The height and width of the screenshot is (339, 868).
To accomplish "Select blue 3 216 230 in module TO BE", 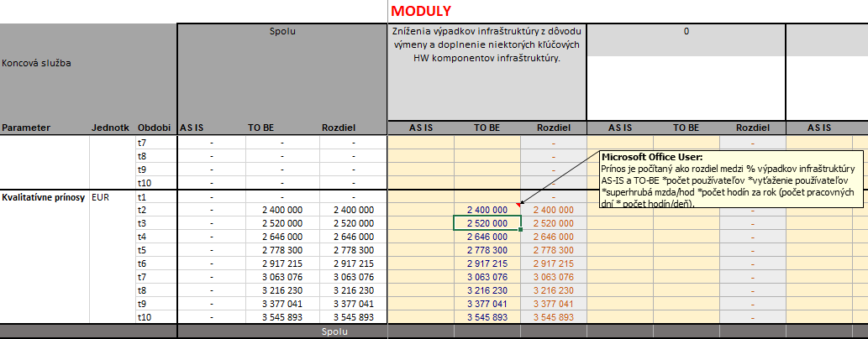I will [487, 290].
